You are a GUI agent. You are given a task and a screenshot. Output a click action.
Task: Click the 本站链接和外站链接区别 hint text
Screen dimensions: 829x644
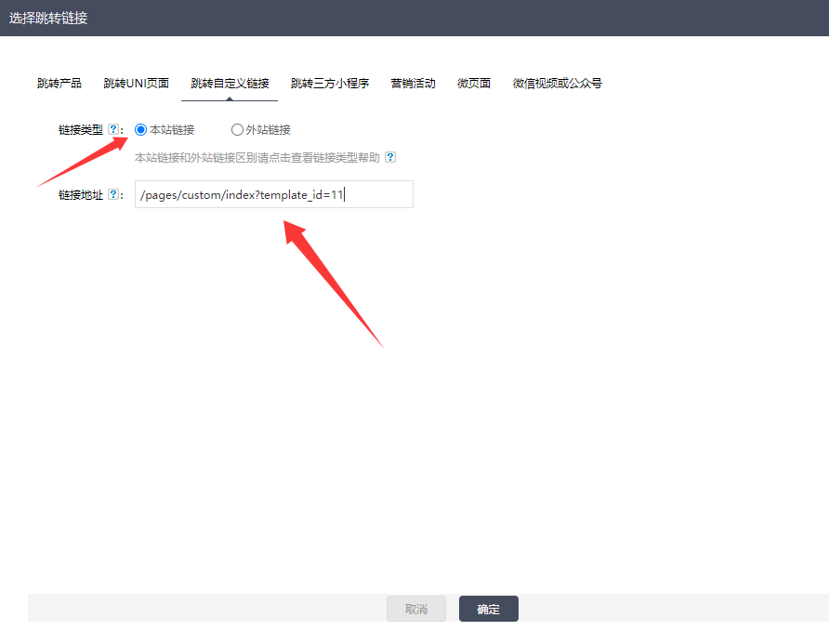pyautogui.click(x=257, y=158)
